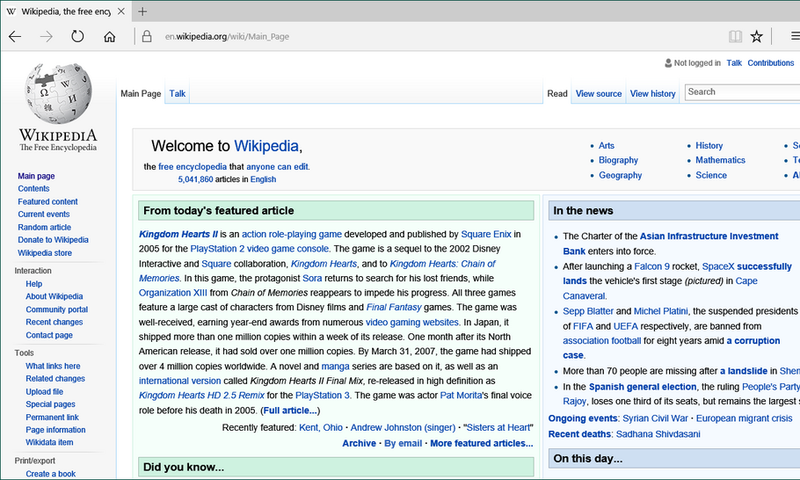Open the Geography portal link
The width and height of the screenshot is (800, 480).
coord(620,175)
